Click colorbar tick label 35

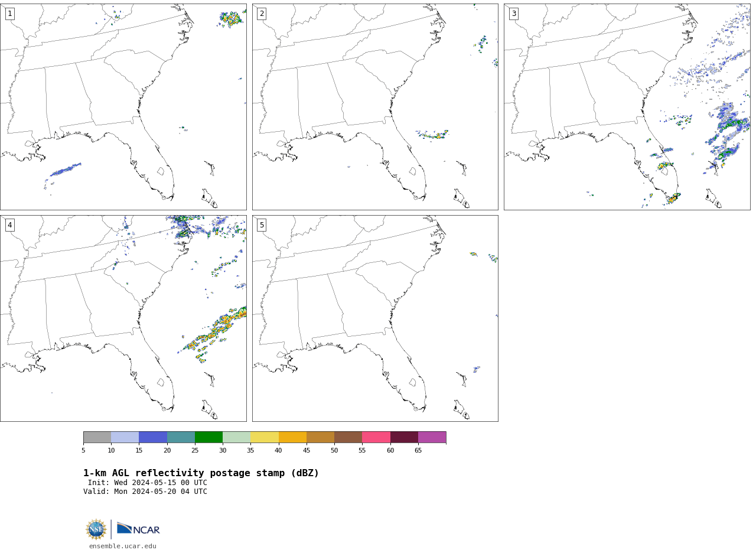tap(250, 450)
